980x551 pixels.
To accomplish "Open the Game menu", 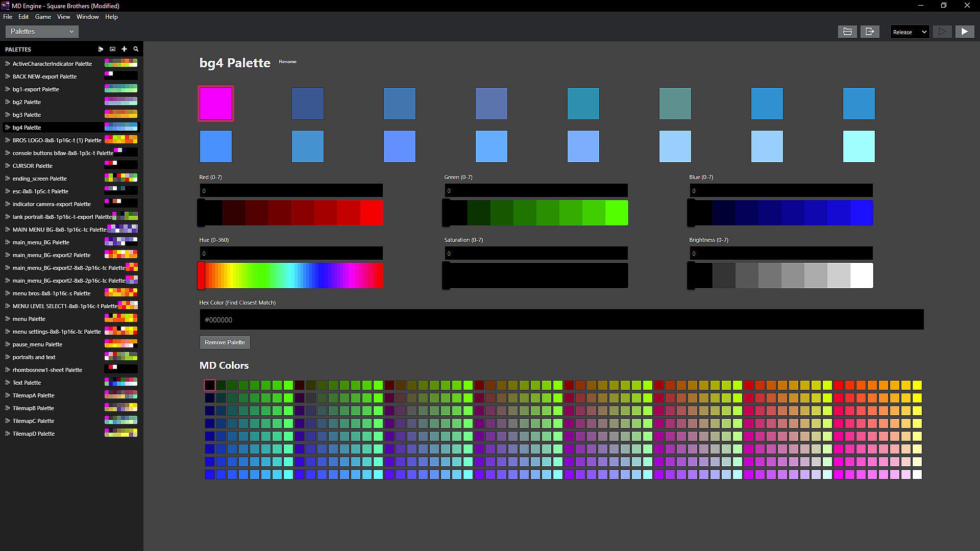I will coord(43,17).
